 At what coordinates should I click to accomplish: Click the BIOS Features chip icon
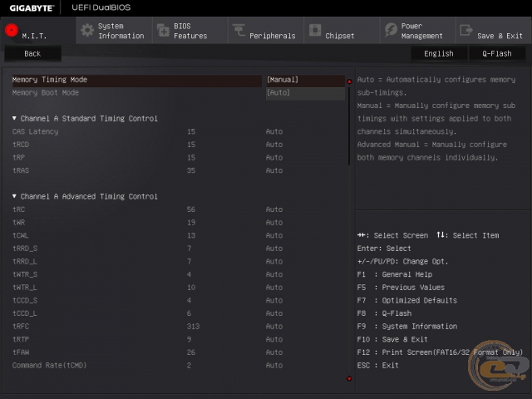point(162,31)
